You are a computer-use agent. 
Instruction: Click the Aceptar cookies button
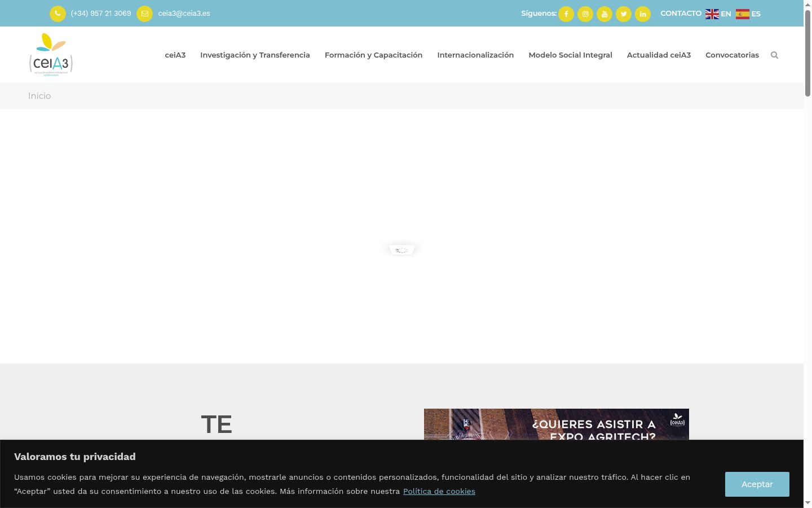(x=757, y=484)
